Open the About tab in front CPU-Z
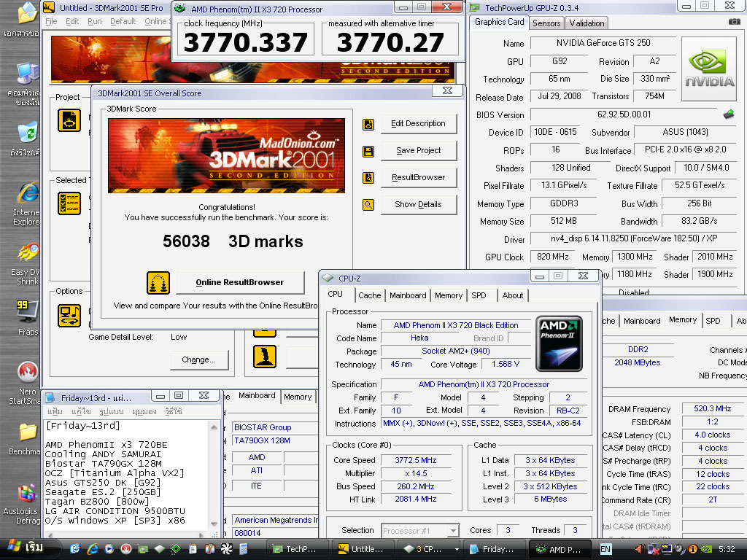 pyautogui.click(x=513, y=295)
